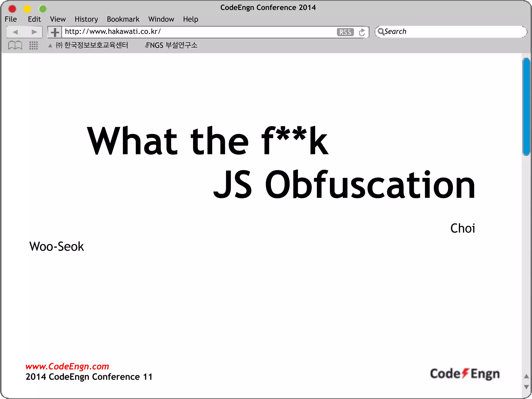
Task: Click the scrollbar up arrow
Action: click(527, 376)
